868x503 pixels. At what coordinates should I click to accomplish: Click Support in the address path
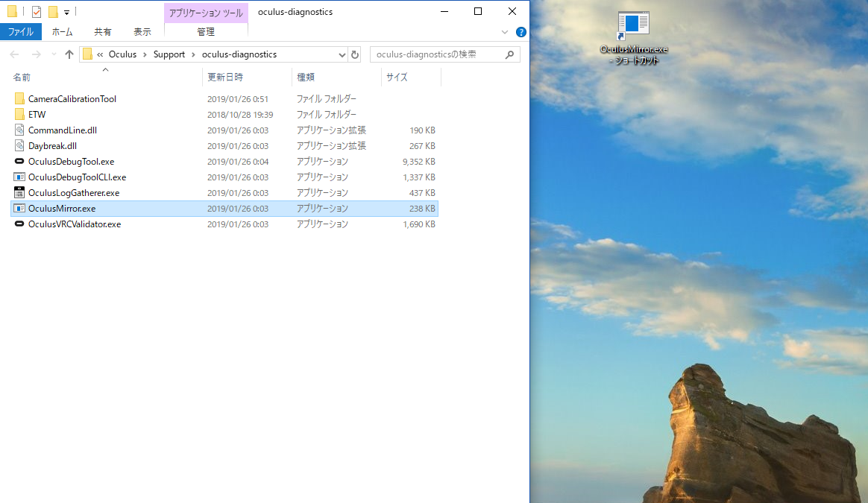point(169,54)
